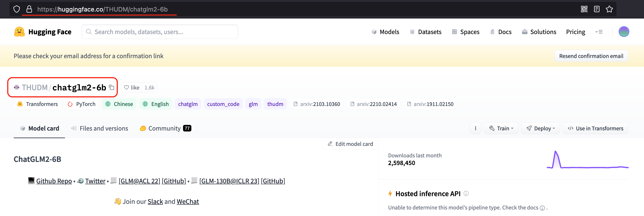
Task: Open Reader view in the address bar
Action: (x=597, y=9)
